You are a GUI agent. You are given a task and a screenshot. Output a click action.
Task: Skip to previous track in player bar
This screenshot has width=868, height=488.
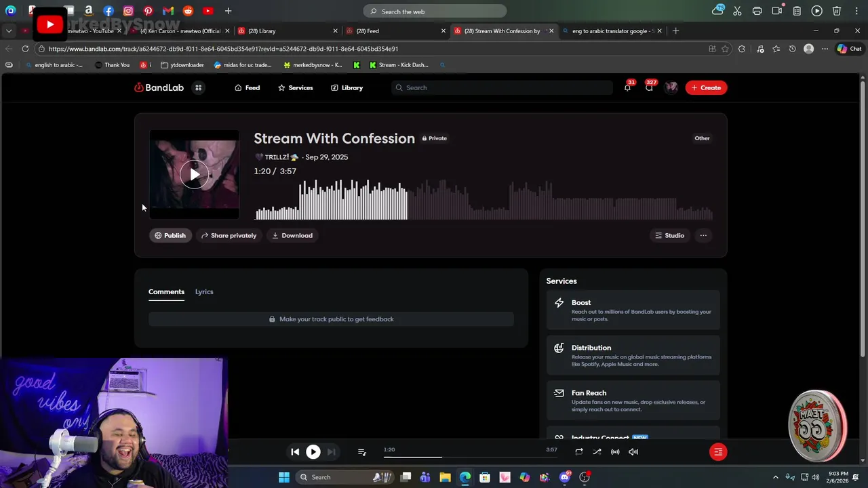pos(295,451)
